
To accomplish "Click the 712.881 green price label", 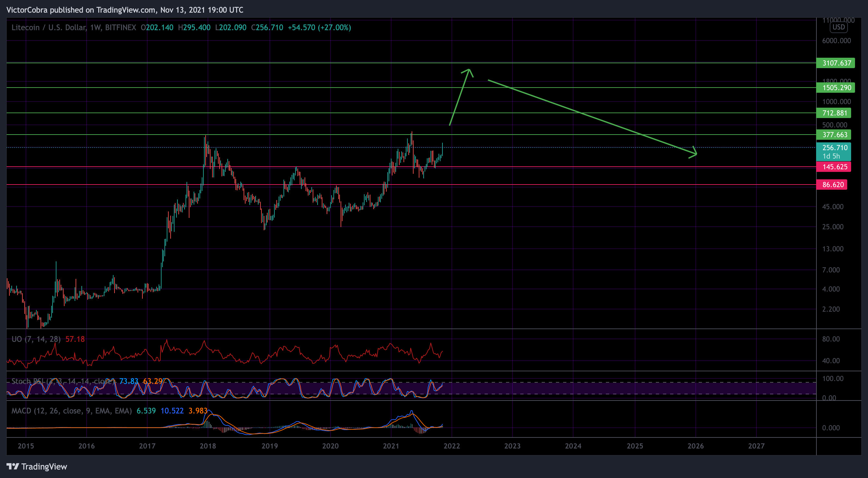I will (834, 113).
